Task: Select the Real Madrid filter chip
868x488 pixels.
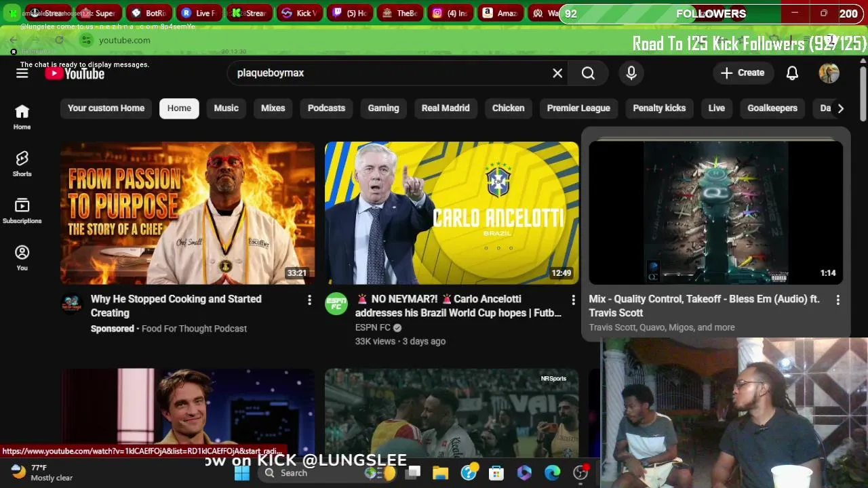Action: point(446,108)
